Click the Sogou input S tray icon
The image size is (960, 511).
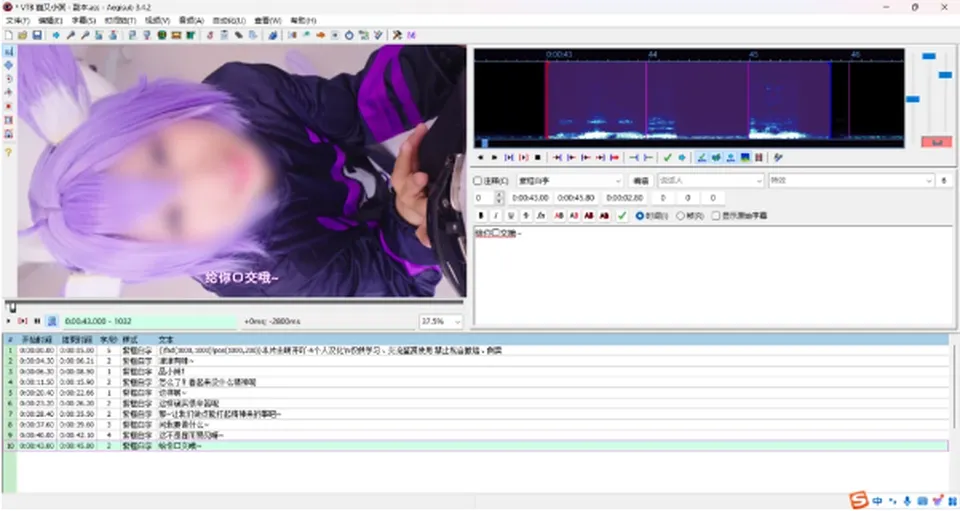(859, 500)
